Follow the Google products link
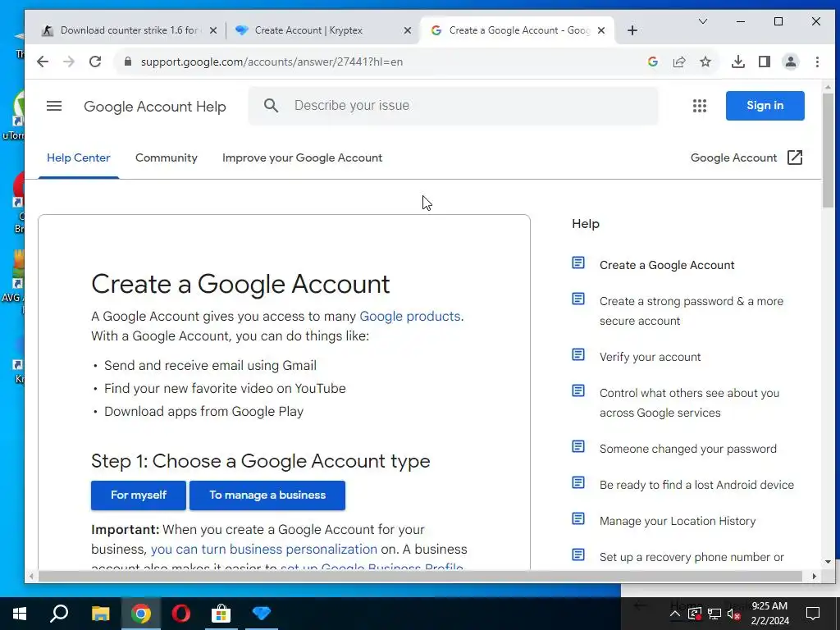 pos(410,316)
